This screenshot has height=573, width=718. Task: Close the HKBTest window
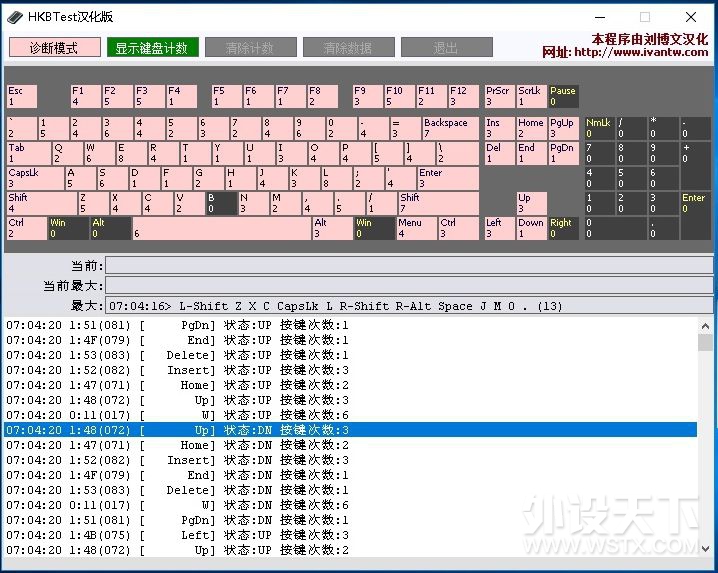(x=691, y=17)
